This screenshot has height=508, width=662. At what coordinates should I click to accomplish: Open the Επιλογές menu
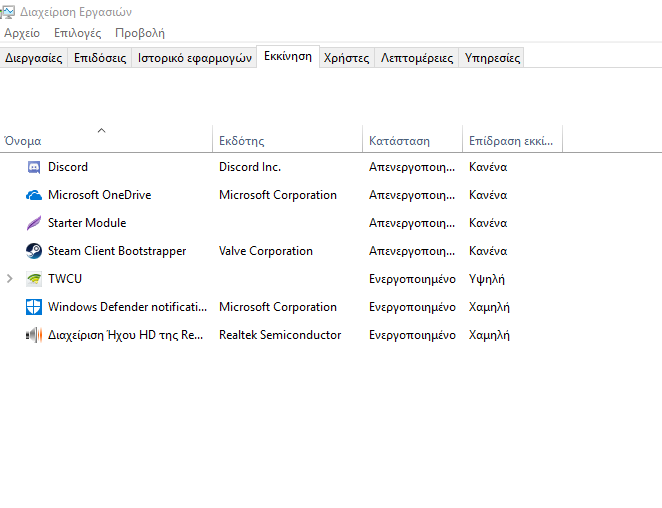click(78, 33)
